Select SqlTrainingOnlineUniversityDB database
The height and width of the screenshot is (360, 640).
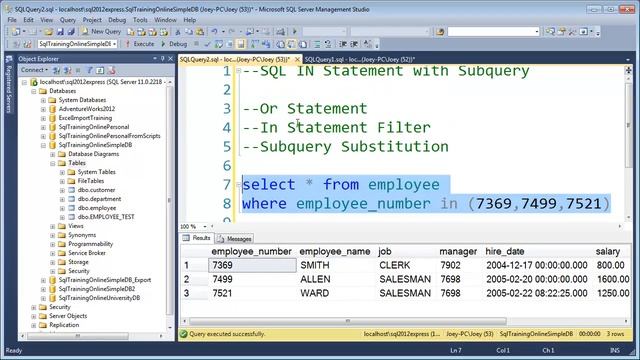[99, 298]
